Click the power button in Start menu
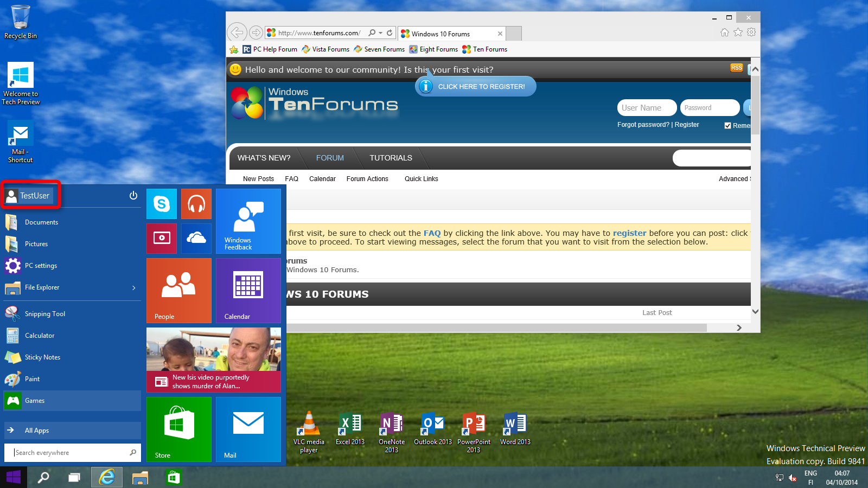 coord(133,195)
